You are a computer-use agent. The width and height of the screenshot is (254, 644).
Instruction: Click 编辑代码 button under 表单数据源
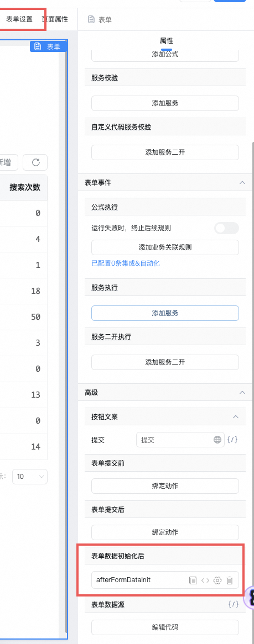pyautogui.click(x=165, y=627)
